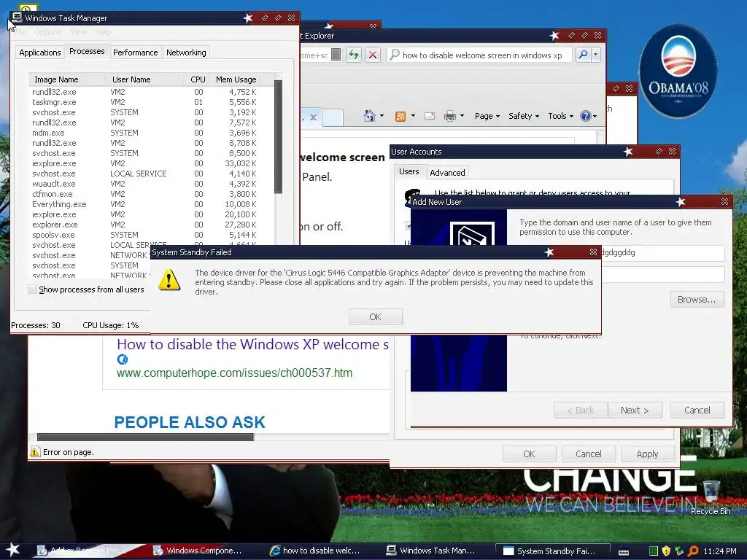Open 'How to disable the Windows XP welcome' link
747x560 pixels.
(x=252, y=344)
